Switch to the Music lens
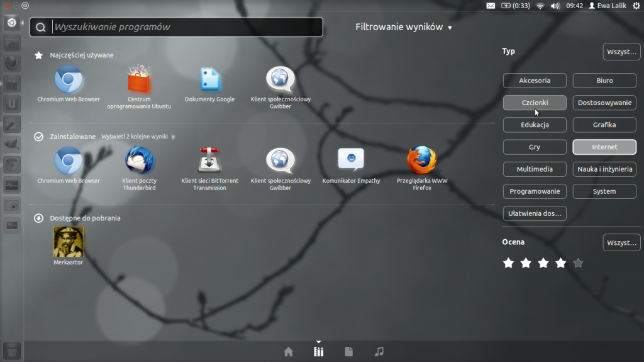 [379, 352]
